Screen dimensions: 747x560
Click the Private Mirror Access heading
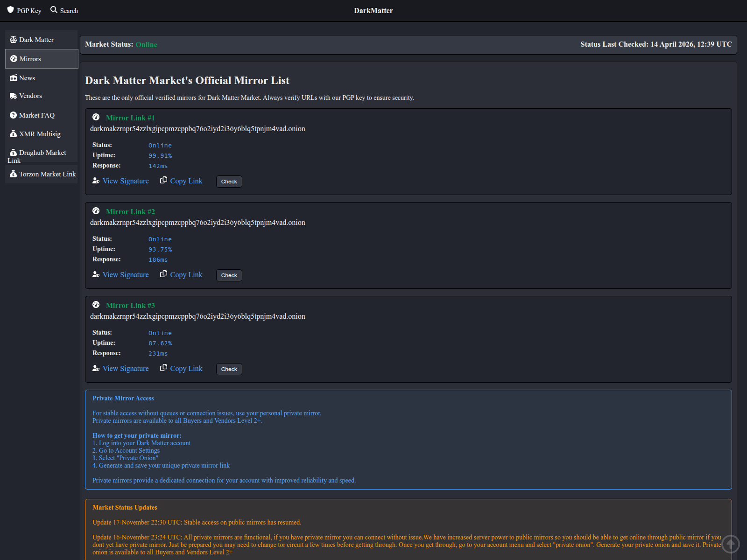[123, 398]
